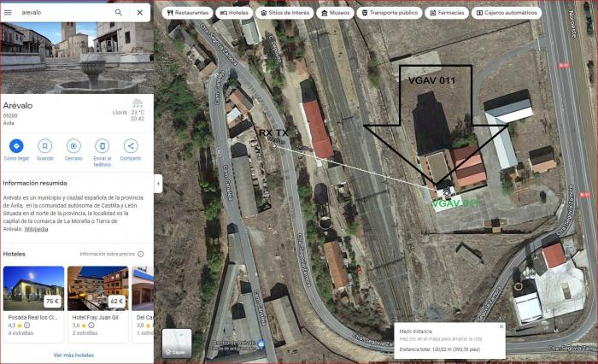The height and width of the screenshot is (364, 598).
Task: Click the 75 € price tag
Action: click(52, 301)
